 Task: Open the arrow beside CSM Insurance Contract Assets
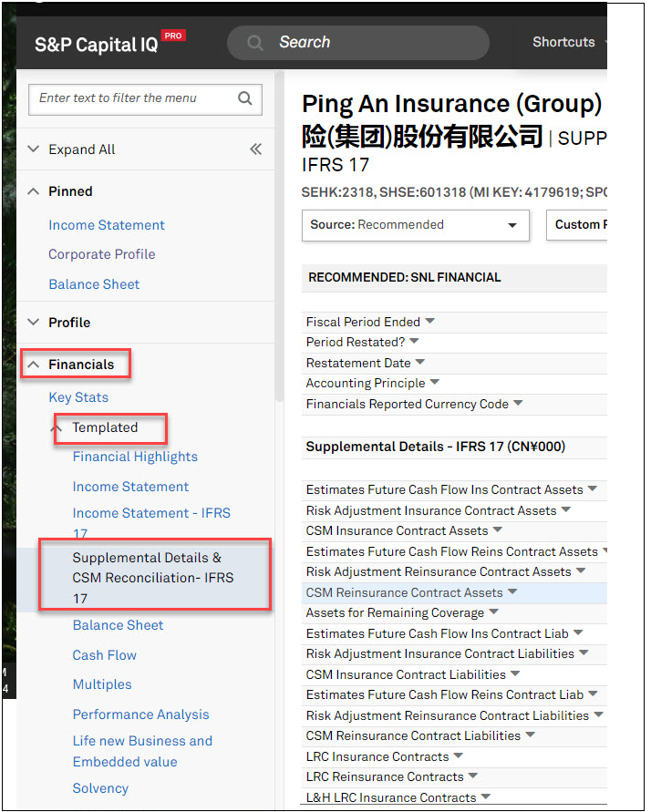point(498,529)
